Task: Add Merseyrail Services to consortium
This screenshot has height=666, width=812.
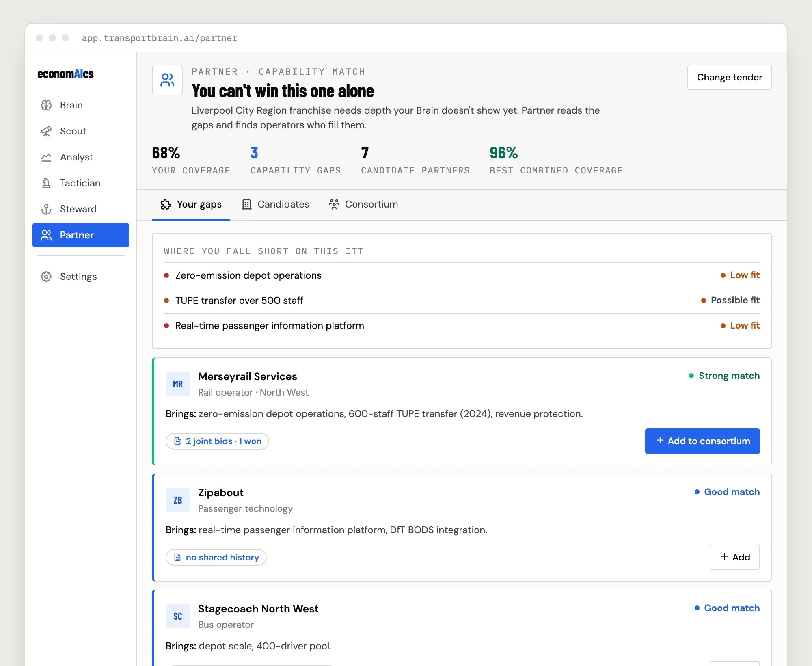Action: 702,441
